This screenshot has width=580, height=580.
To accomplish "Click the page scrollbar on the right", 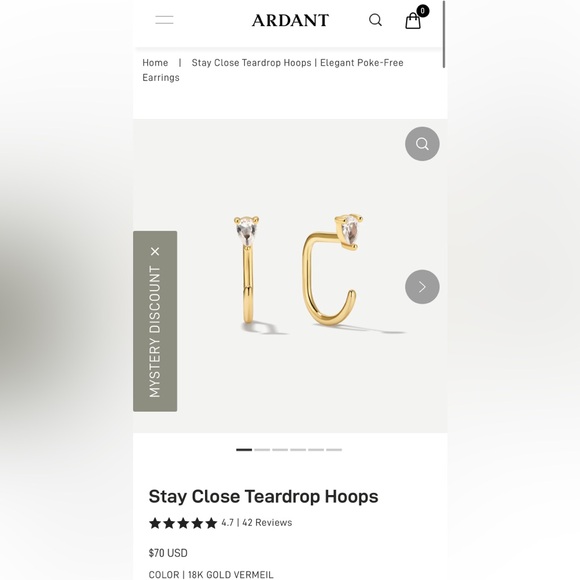I will point(444,34).
